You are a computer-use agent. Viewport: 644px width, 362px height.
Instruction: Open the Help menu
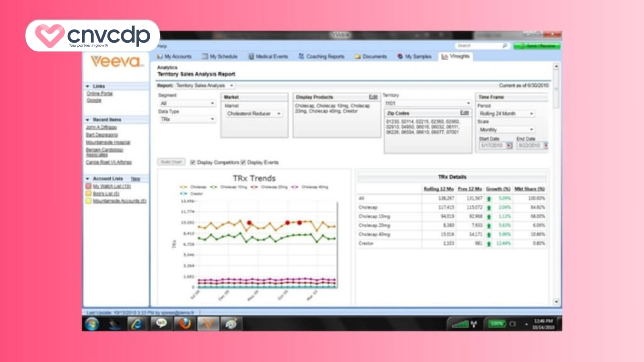coord(162,46)
